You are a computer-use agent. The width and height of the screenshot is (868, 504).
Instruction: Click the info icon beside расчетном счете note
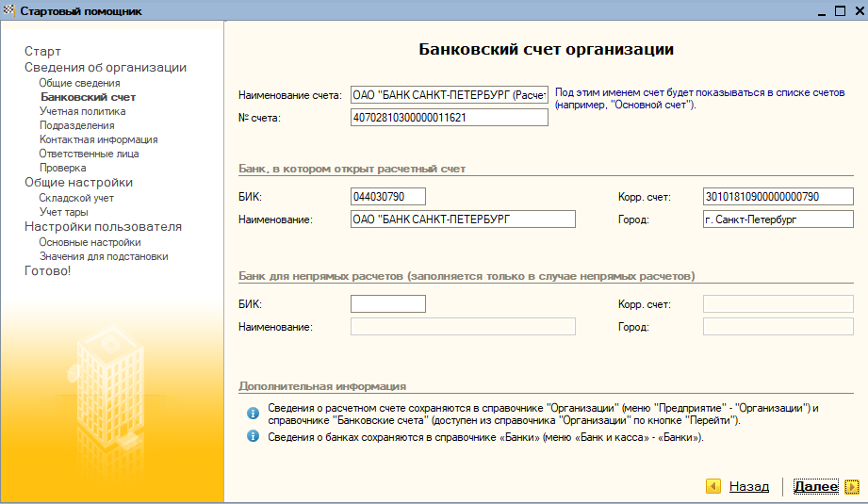[253, 414]
